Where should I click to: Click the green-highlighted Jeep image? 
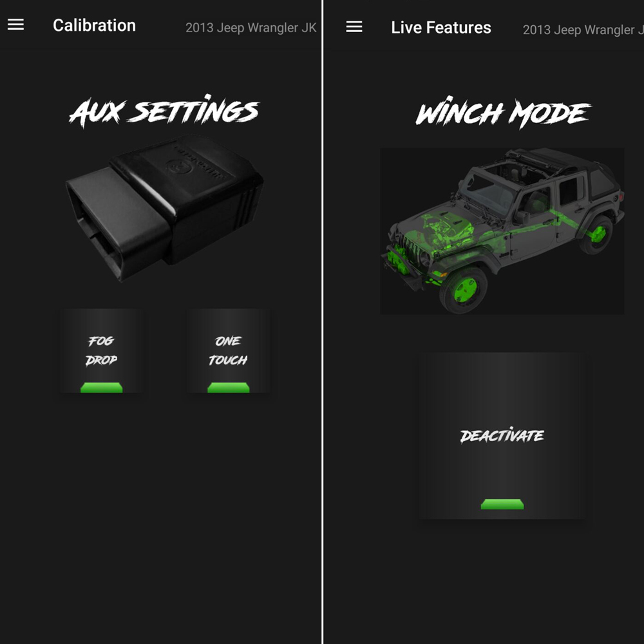point(502,231)
